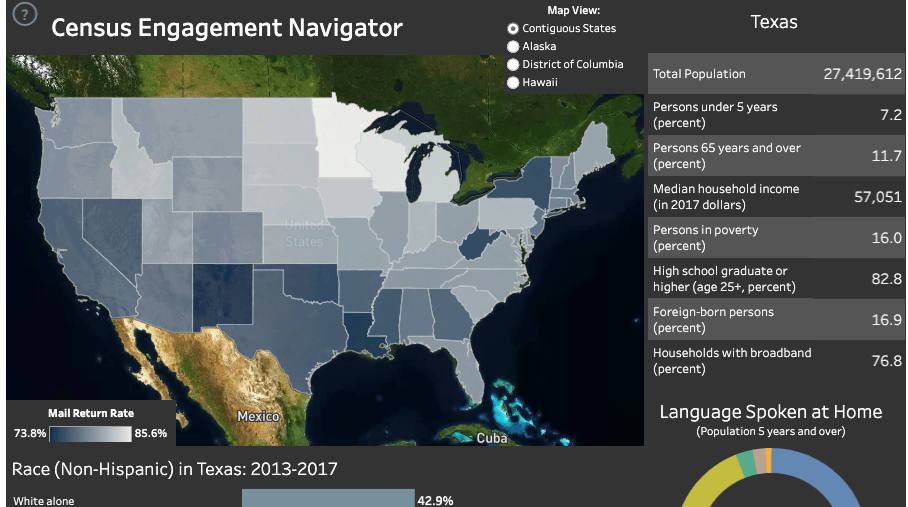The height and width of the screenshot is (507, 908).
Task: Select Alaska map view
Action: pos(512,46)
